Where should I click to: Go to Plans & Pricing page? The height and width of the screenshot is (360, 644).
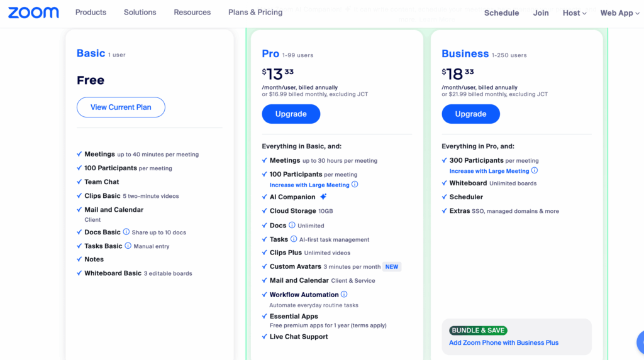point(255,12)
